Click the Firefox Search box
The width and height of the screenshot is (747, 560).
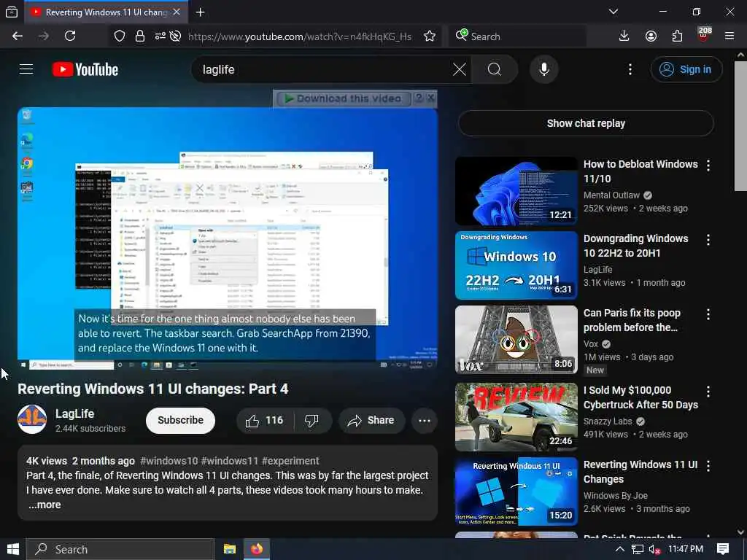(x=519, y=36)
